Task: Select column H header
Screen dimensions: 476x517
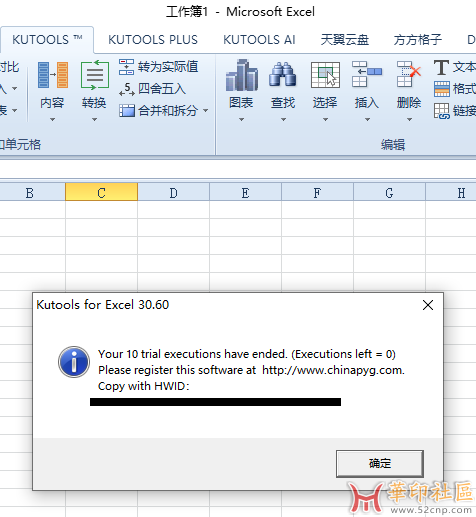Action: [451, 193]
